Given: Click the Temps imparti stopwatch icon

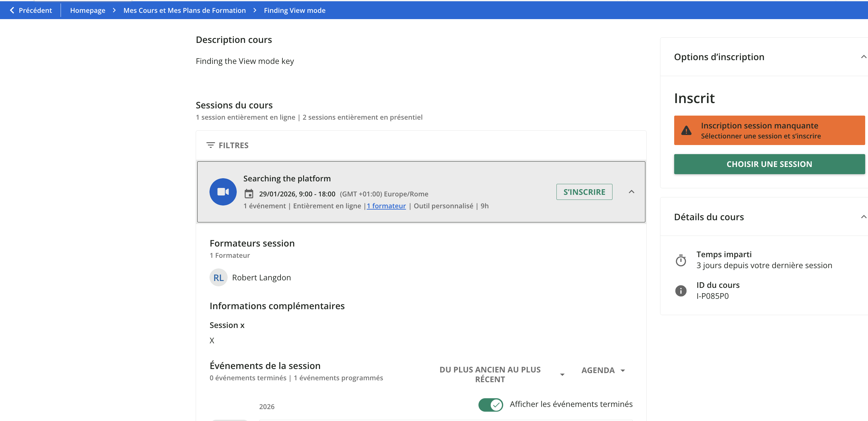Looking at the screenshot, I should point(681,260).
